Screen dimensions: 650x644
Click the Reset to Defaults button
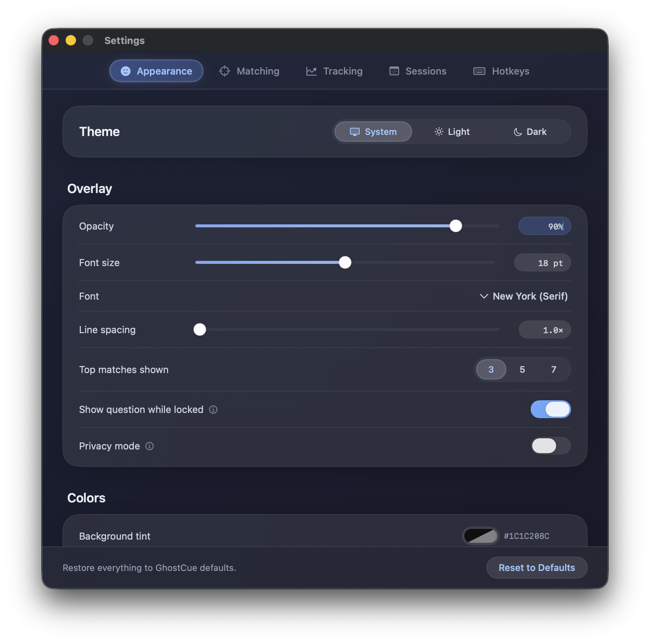[537, 568]
